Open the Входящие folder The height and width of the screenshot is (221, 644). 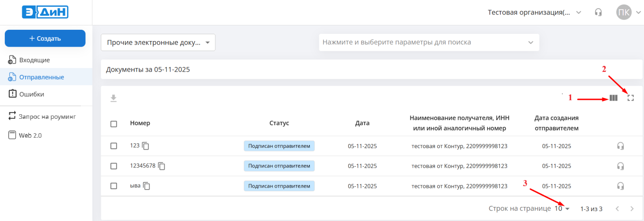(34, 60)
